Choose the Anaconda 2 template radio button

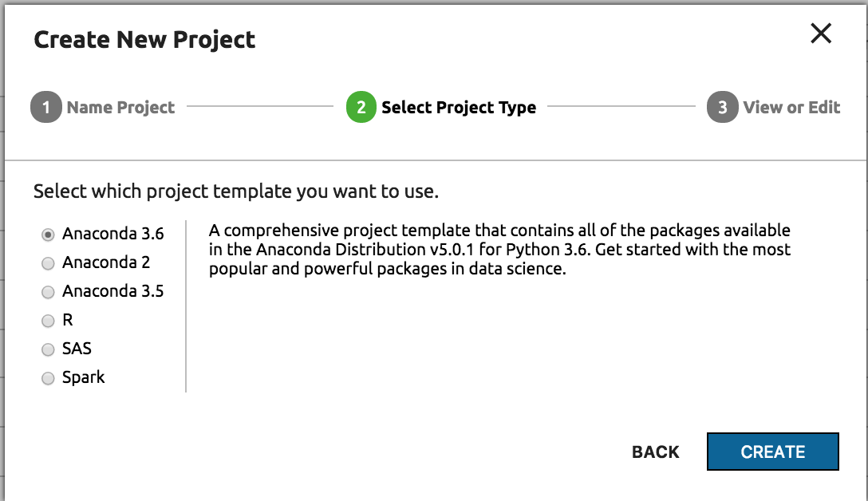[48, 263]
